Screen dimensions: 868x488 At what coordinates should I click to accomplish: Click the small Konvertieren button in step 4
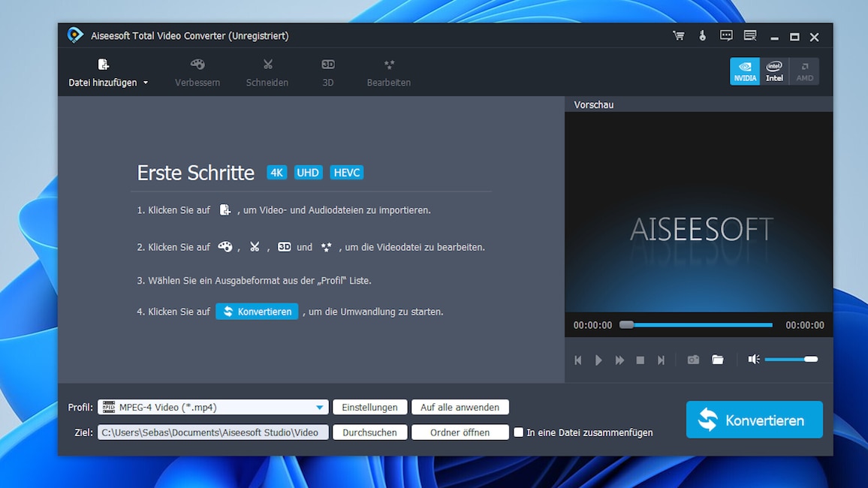(257, 312)
